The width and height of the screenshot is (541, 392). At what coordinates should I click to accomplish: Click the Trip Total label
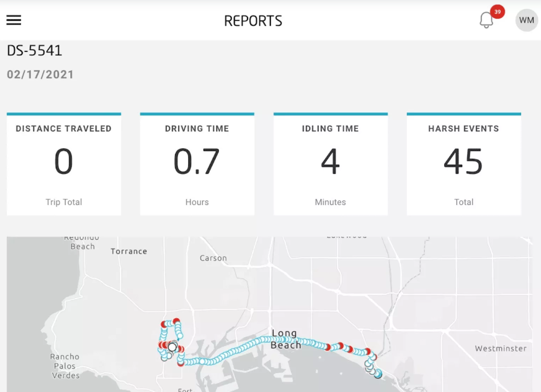point(64,202)
